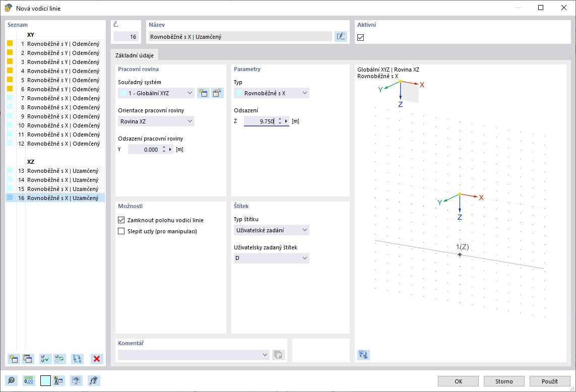Viewport: 576px width, 392px height.
Task: Open arrow menu next to Z offset
Action: (286, 121)
